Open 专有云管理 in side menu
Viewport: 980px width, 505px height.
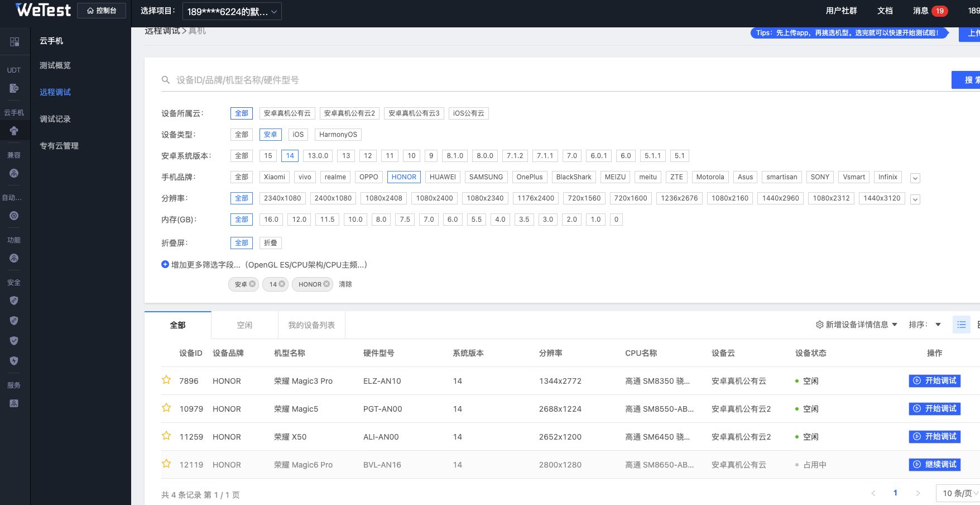[x=59, y=146]
